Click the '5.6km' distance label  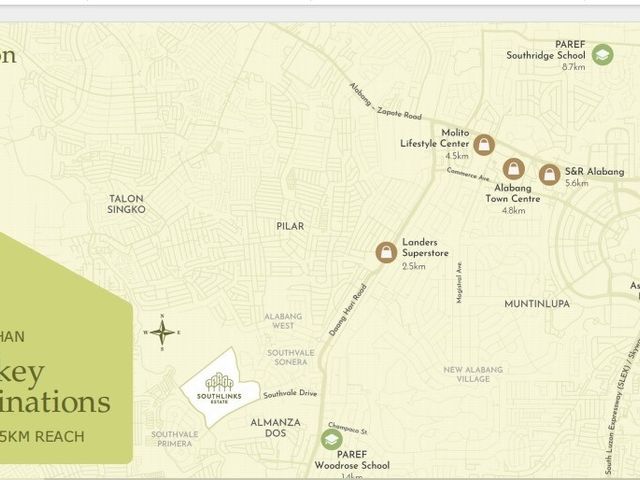click(577, 183)
